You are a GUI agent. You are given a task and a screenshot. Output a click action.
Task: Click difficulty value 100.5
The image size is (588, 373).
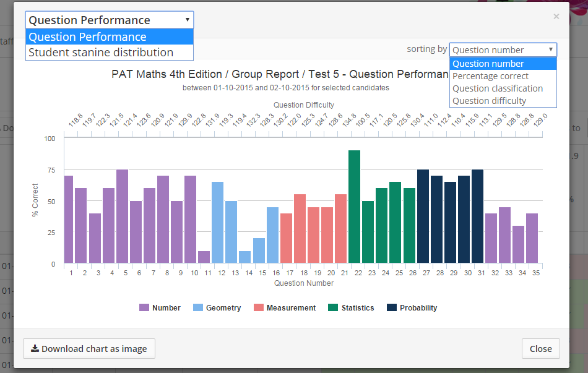(x=363, y=119)
